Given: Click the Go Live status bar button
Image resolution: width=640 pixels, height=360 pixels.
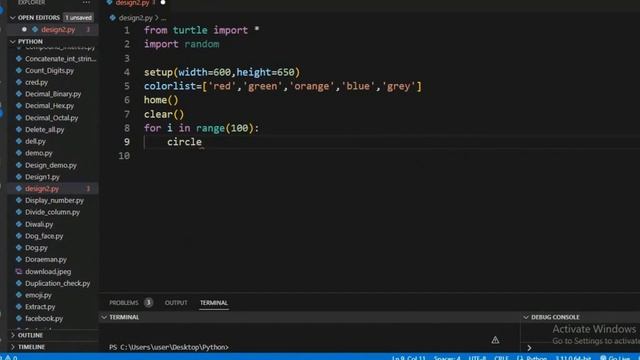Looking at the screenshot, I should pyautogui.click(x=615, y=358).
